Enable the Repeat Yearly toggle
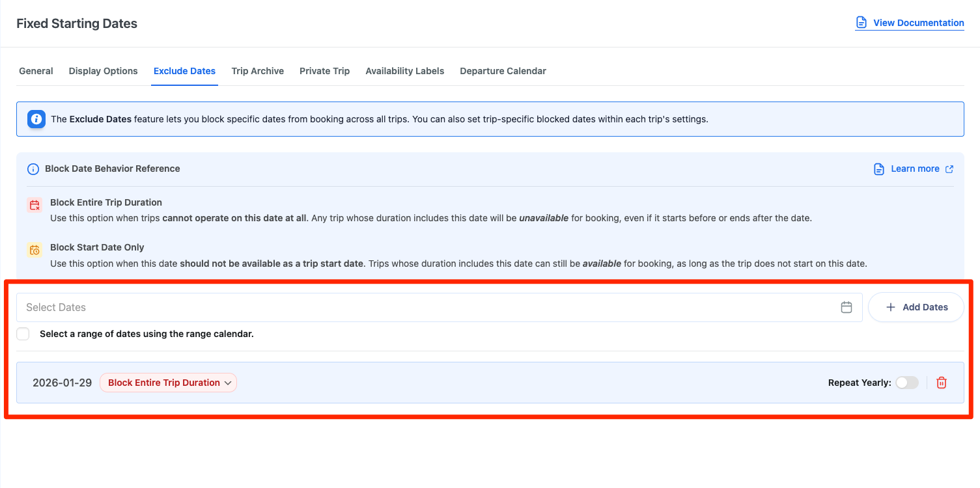Screen dimensions: 980x488 click(906, 383)
